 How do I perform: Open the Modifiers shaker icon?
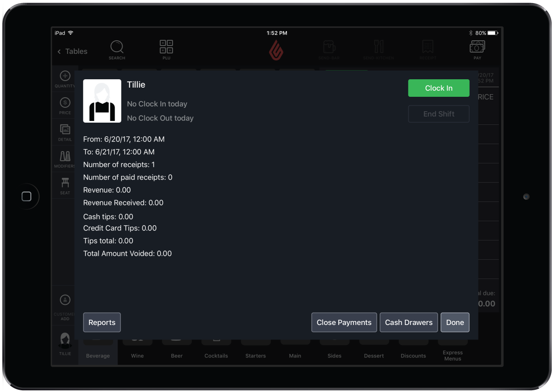65,156
